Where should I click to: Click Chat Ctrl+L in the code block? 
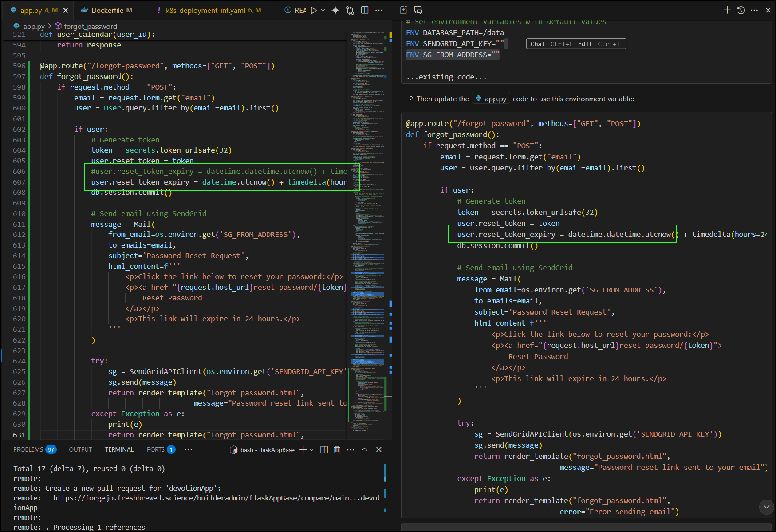551,44
